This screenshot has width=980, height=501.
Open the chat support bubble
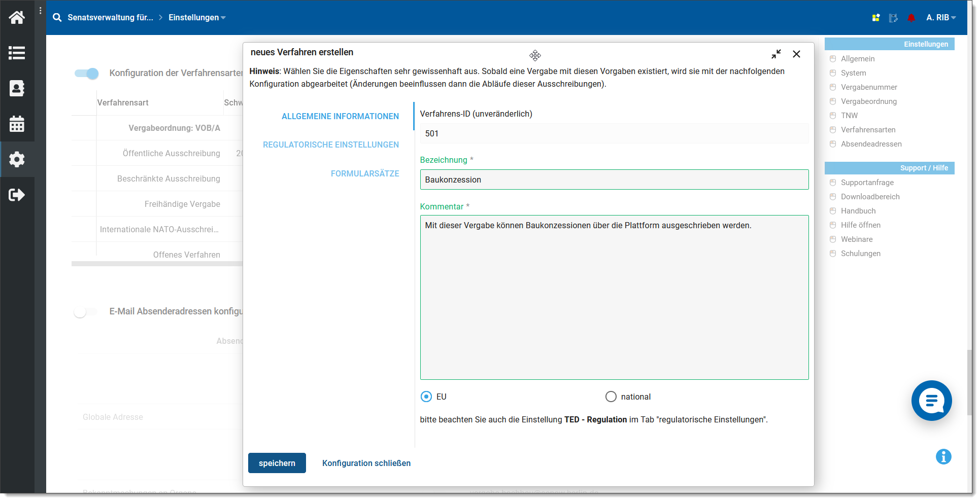pos(931,401)
